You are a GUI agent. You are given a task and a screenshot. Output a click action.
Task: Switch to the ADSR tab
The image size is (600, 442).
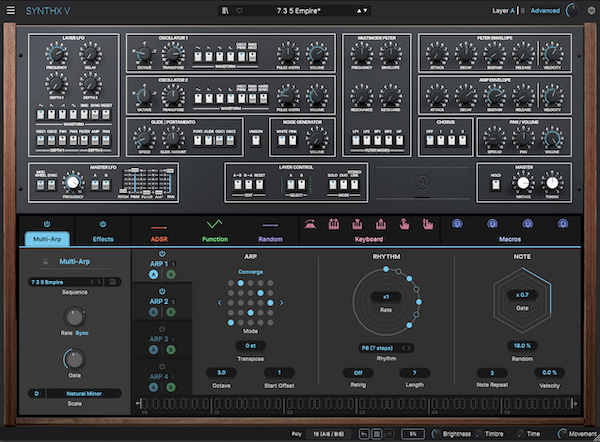pyautogui.click(x=159, y=239)
